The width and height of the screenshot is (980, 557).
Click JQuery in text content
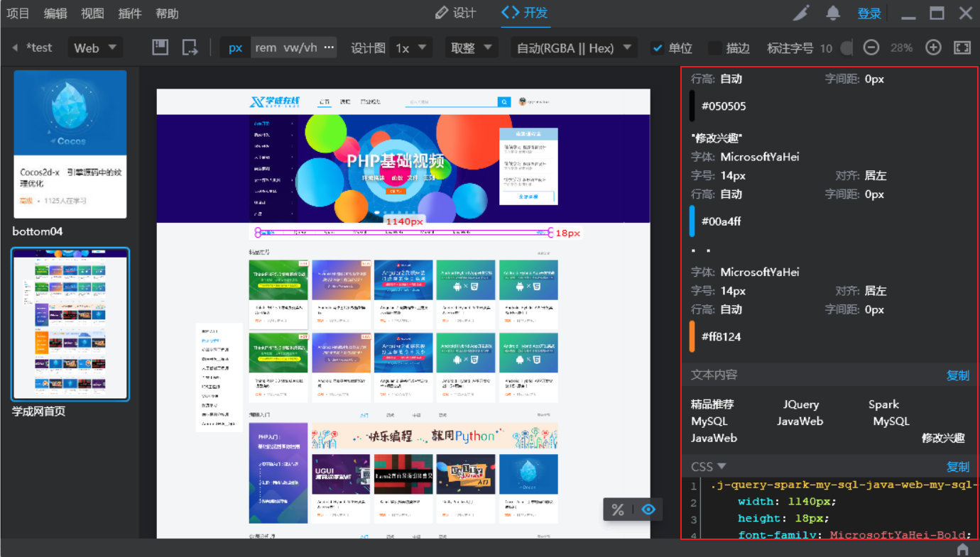click(801, 404)
